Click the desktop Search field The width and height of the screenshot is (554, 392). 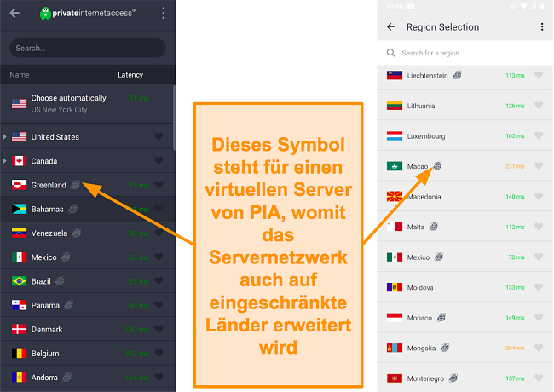pyautogui.click(x=88, y=48)
